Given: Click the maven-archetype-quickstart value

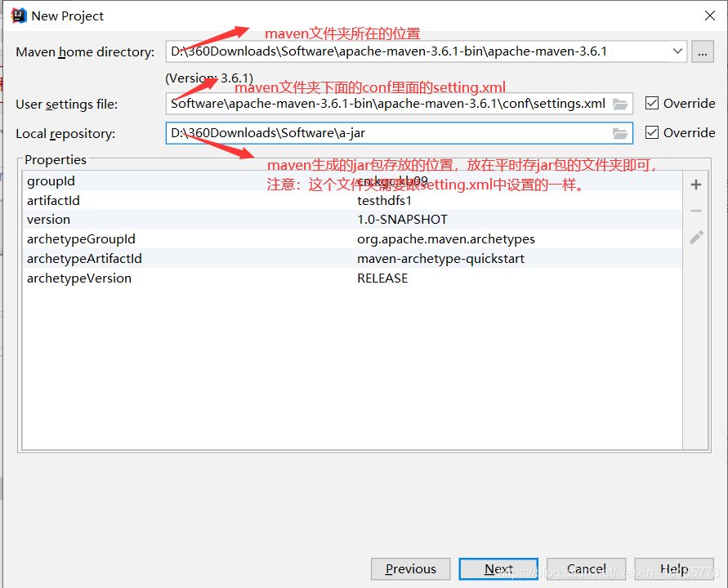Looking at the screenshot, I should tap(440, 259).
